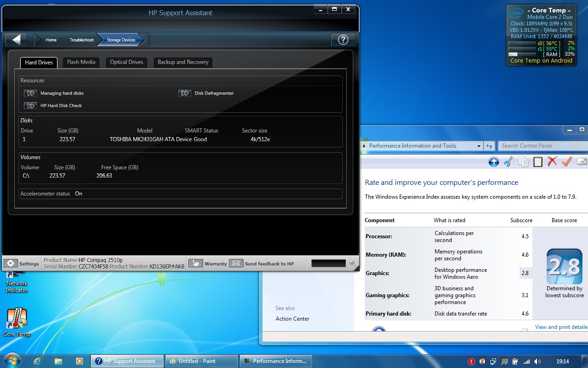Image resolution: width=588 pixels, height=368 pixels.
Task: Click Accelerometer status On value
Action: pos(79,194)
